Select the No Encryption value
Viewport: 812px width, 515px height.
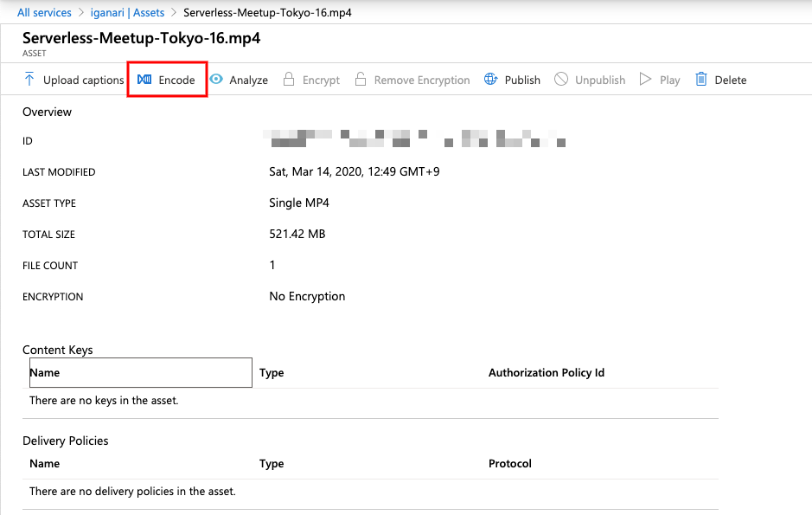[x=307, y=296]
